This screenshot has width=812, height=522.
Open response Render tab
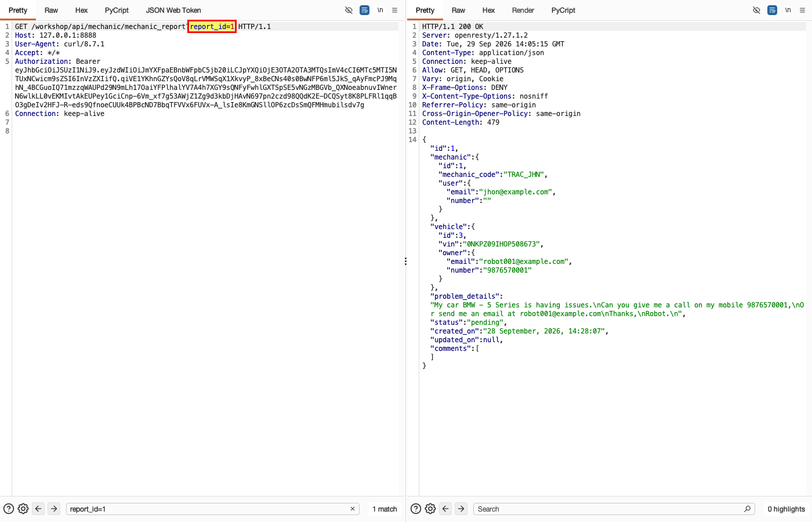pyautogui.click(x=523, y=10)
